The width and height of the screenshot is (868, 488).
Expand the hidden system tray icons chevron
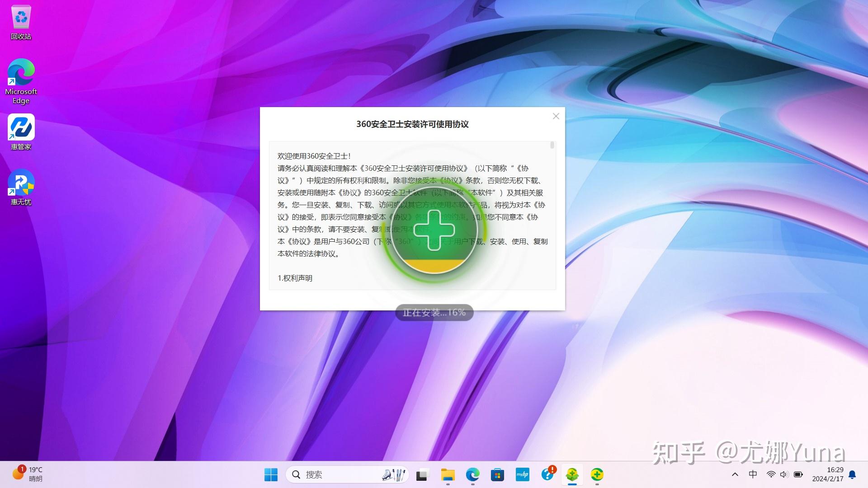pos(735,474)
